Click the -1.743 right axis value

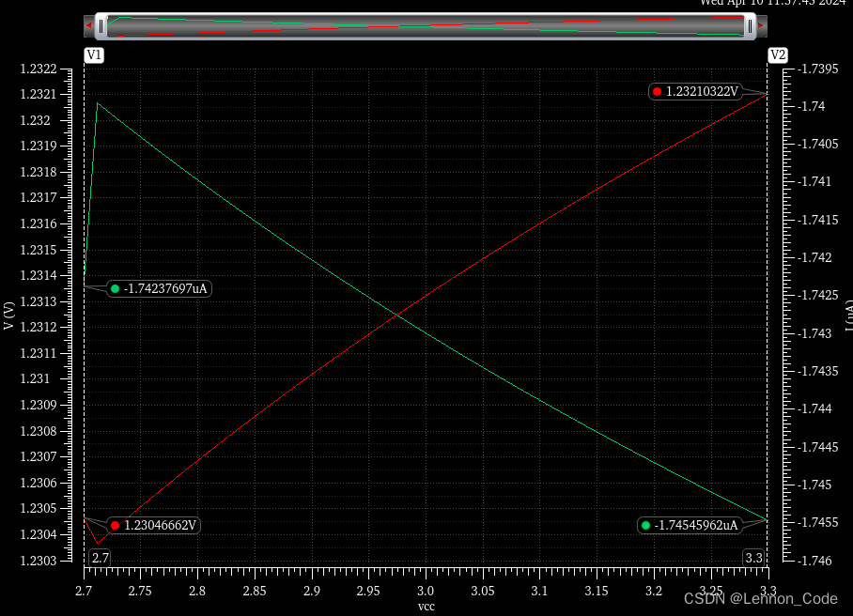(x=814, y=333)
